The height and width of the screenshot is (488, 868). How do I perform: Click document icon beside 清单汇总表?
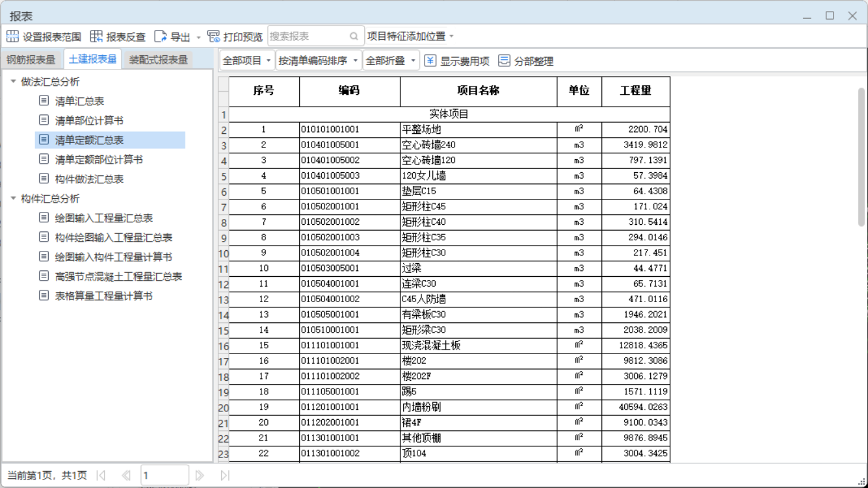point(44,101)
